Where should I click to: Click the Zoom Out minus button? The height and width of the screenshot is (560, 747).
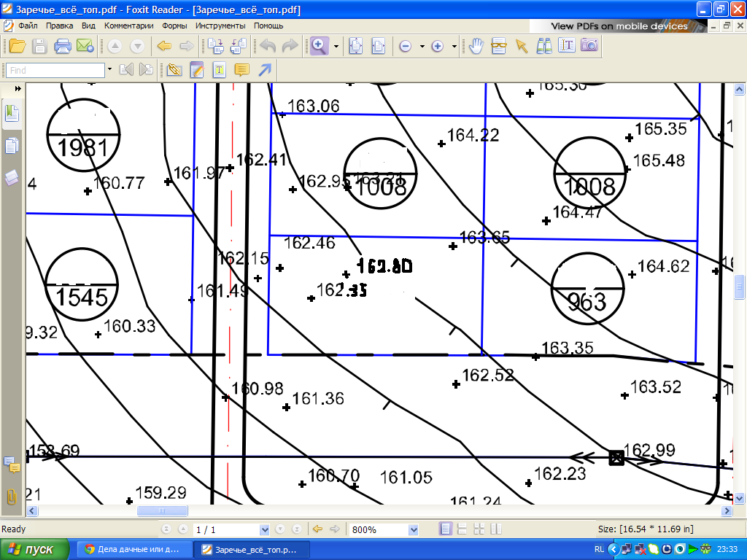pyautogui.click(x=405, y=46)
